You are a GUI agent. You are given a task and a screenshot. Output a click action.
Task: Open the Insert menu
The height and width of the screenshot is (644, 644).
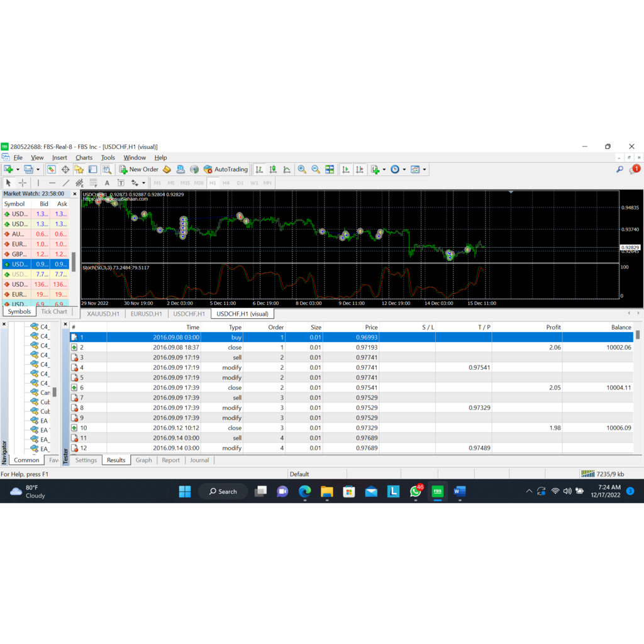pyautogui.click(x=60, y=157)
